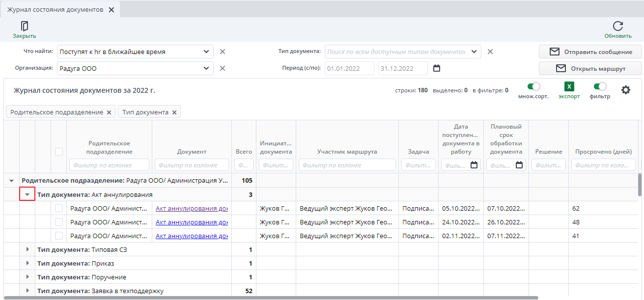The height and width of the screenshot is (300, 644).
Task: Collapse the Акт аннулирования group
Action: click(x=27, y=194)
